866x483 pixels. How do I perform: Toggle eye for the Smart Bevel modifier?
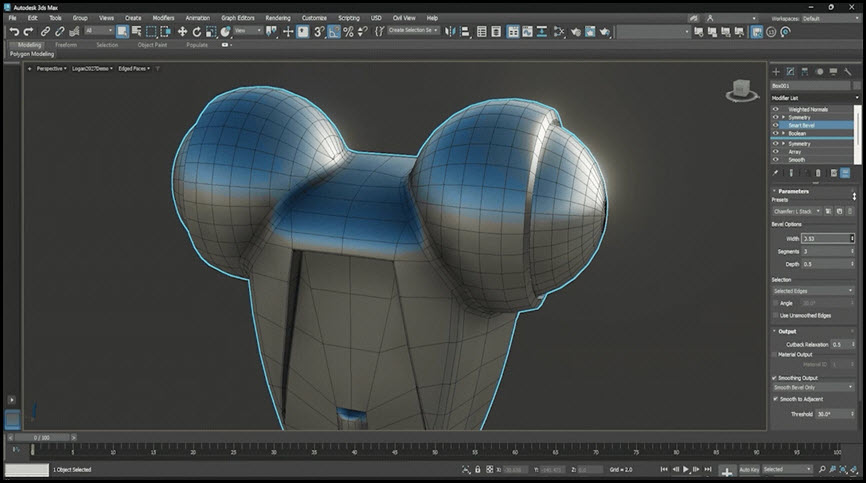[775, 125]
